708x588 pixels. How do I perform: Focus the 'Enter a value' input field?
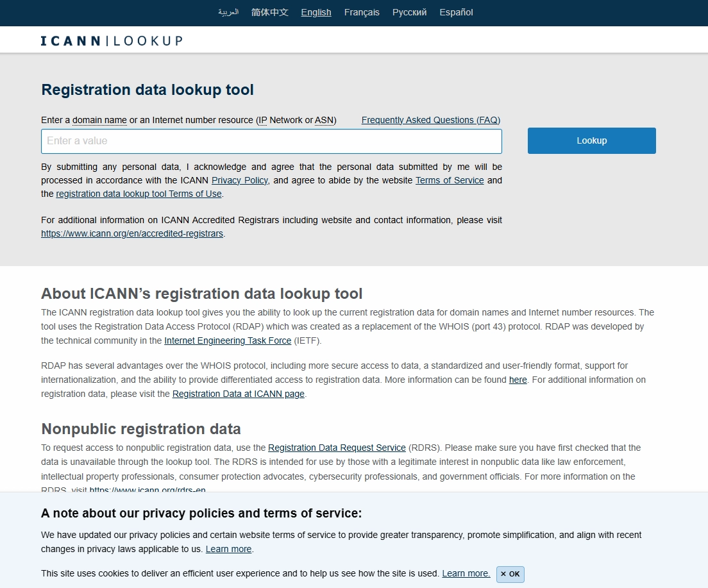point(271,141)
